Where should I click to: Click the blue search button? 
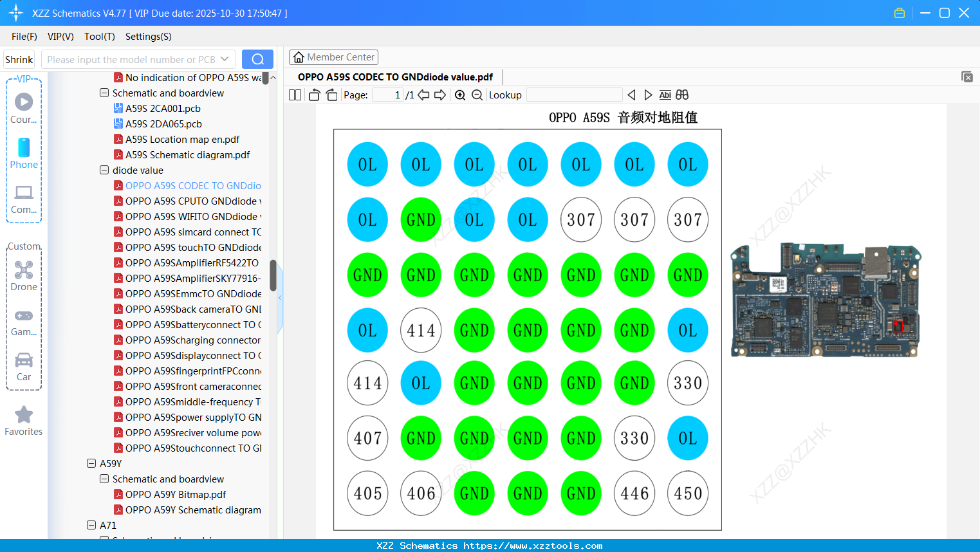pyautogui.click(x=257, y=59)
